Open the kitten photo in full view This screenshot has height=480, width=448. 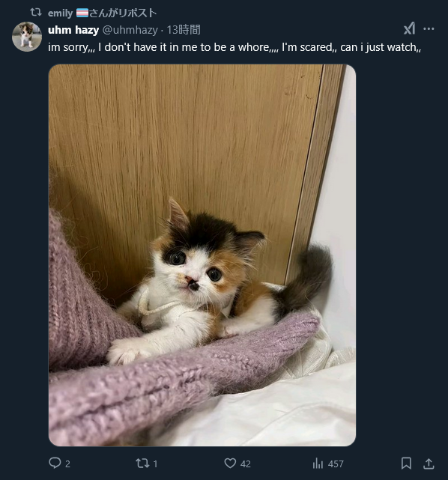[202, 255]
